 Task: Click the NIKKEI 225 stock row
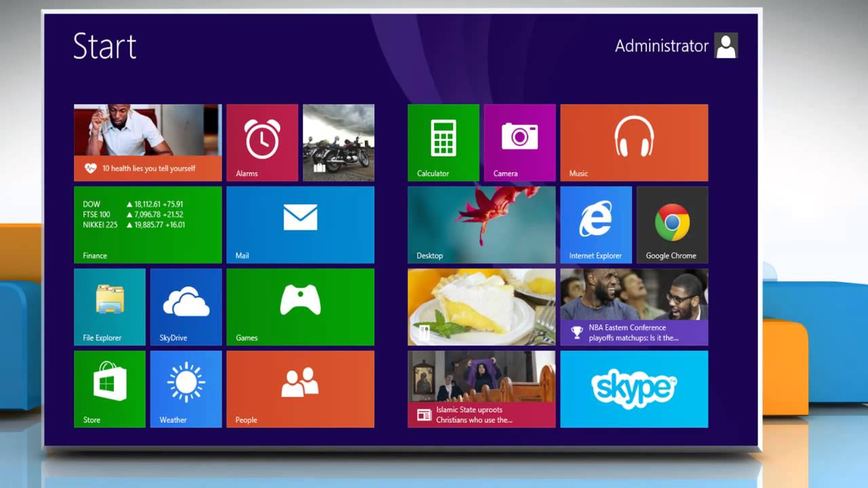click(134, 224)
